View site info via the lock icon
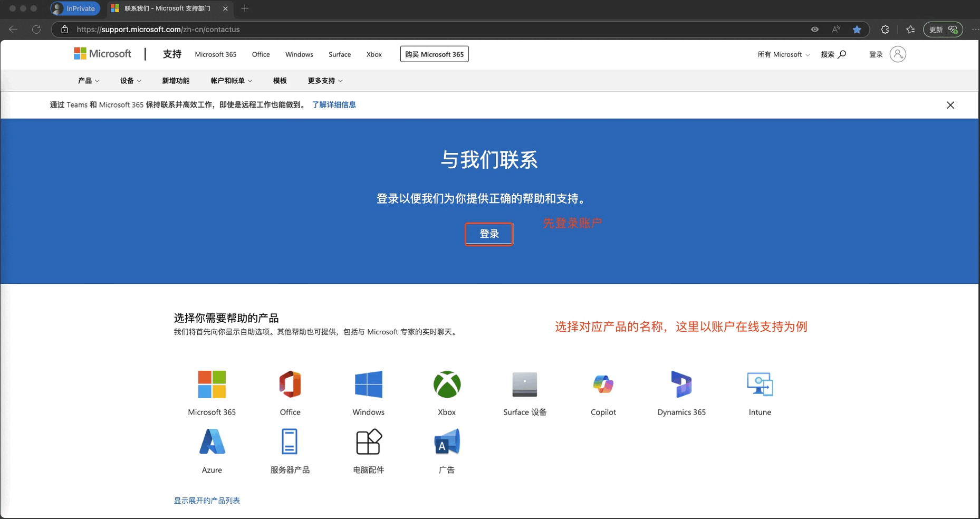 (x=65, y=30)
